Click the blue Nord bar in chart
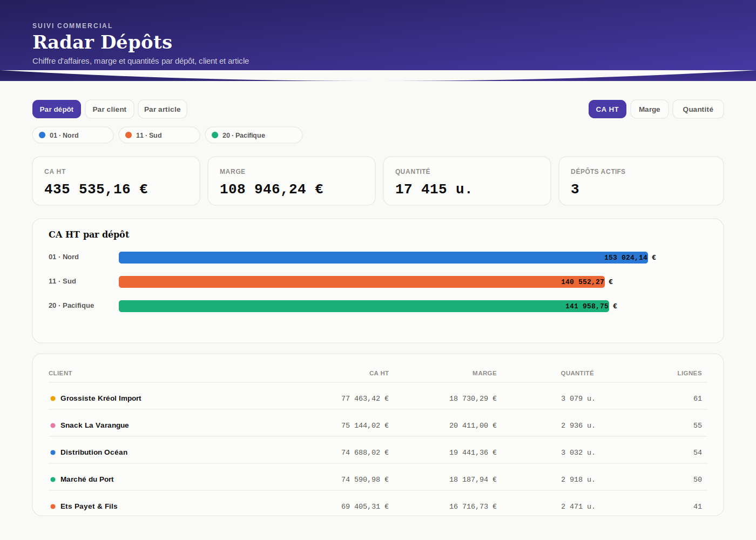 [x=383, y=258]
